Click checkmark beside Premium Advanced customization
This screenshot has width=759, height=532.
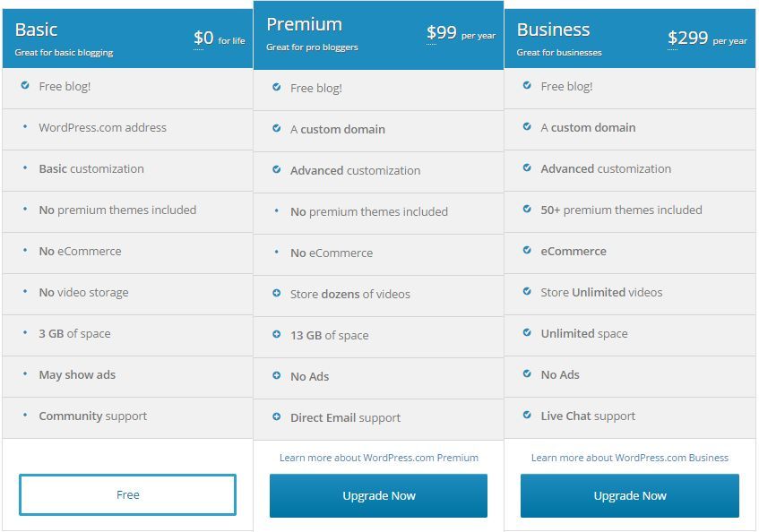click(x=276, y=169)
